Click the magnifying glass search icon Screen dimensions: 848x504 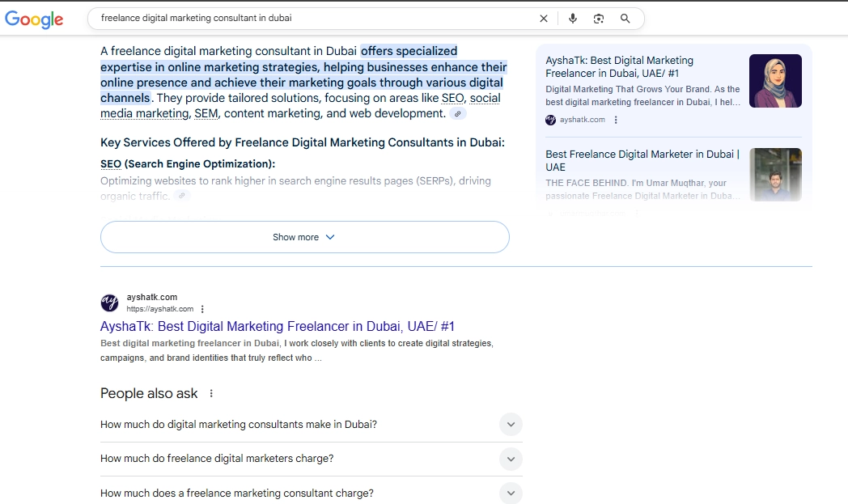pos(625,19)
